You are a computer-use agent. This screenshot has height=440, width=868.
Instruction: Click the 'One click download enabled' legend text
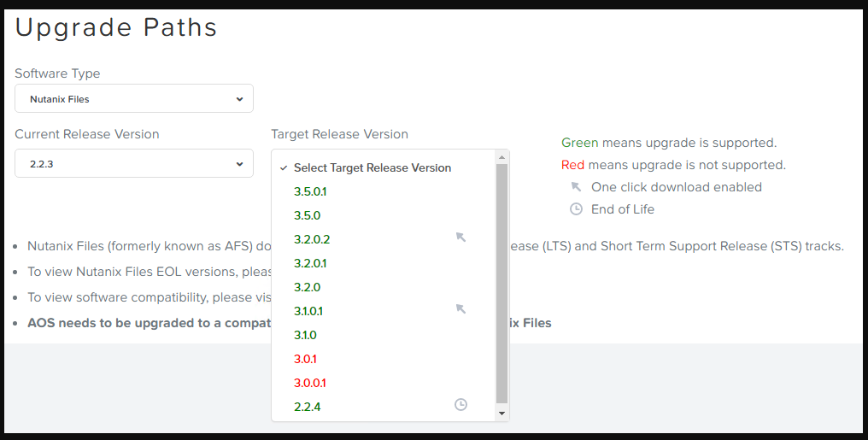[x=677, y=187]
